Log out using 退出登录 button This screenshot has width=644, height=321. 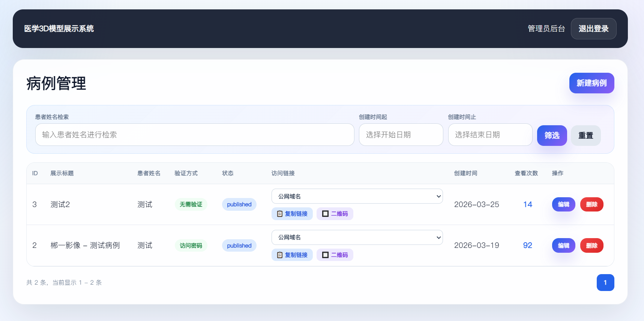pos(593,28)
